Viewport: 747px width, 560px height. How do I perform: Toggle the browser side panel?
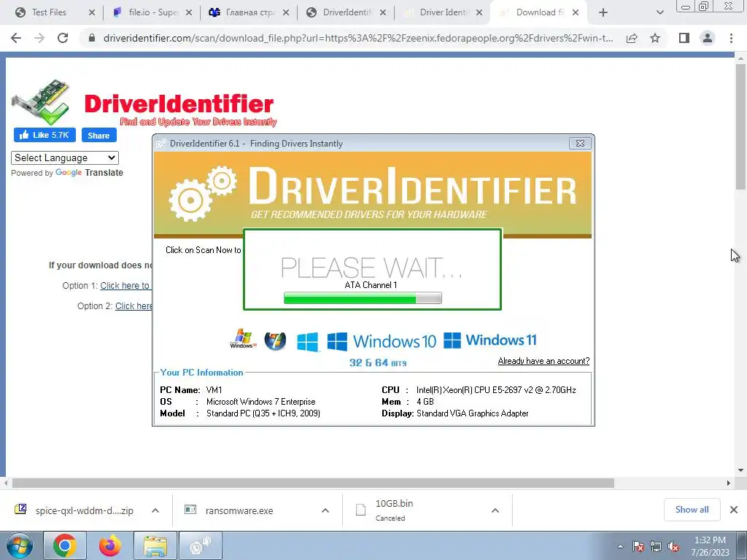684,38
